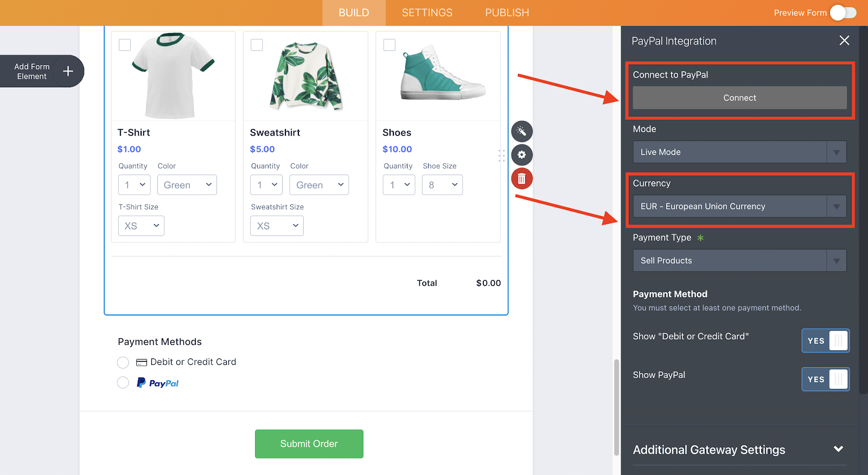
Task: Click the PayPal logo in payment methods
Action: [157, 383]
